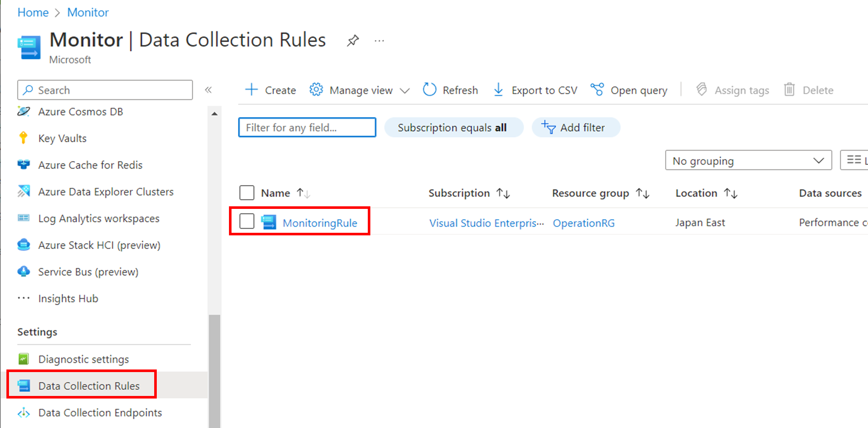Open Insights Hub from the sidebar
The image size is (868, 428).
[68, 298]
